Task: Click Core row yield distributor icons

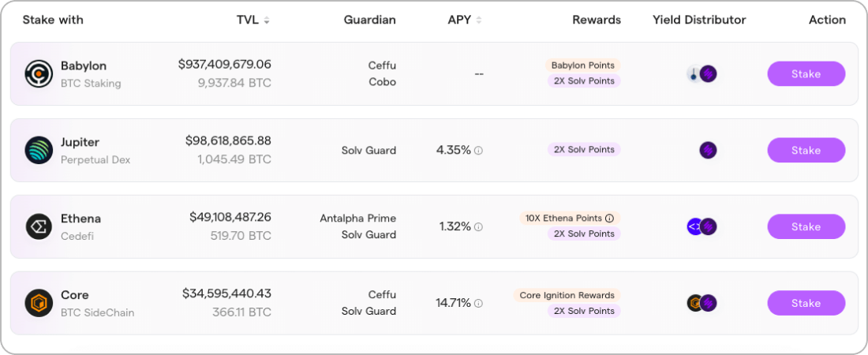Action: coord(702,303)
